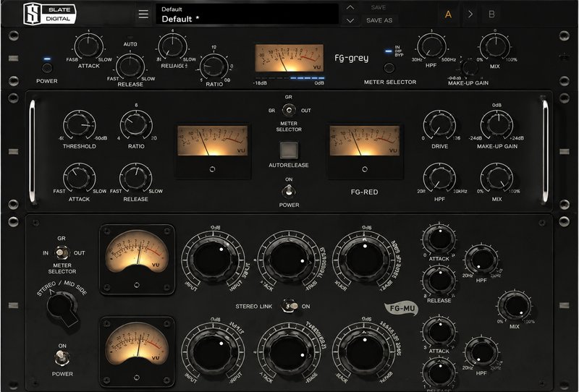The image size is (579, 392).
Task: Click the FG-MU bottom channel output knob
Action: (365, 351)
